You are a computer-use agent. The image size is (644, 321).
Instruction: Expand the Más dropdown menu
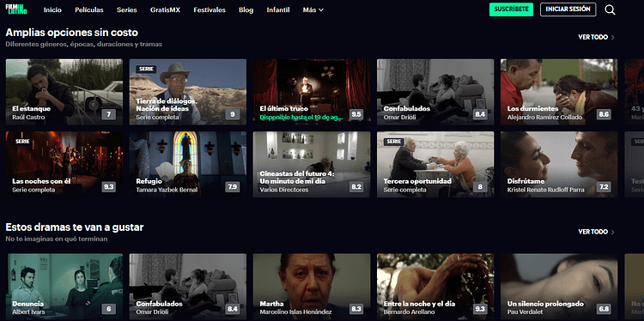tap(313, 9)
